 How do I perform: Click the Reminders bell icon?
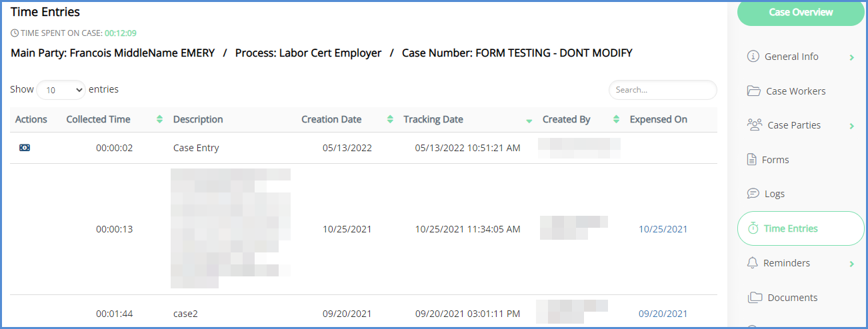click(x=753, y=263)
